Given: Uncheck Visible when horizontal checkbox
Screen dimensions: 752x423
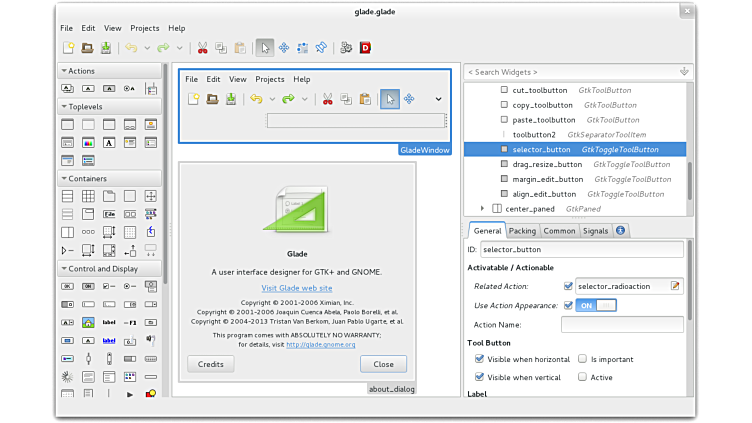Looking at the screenshot, I should [480, 359].
